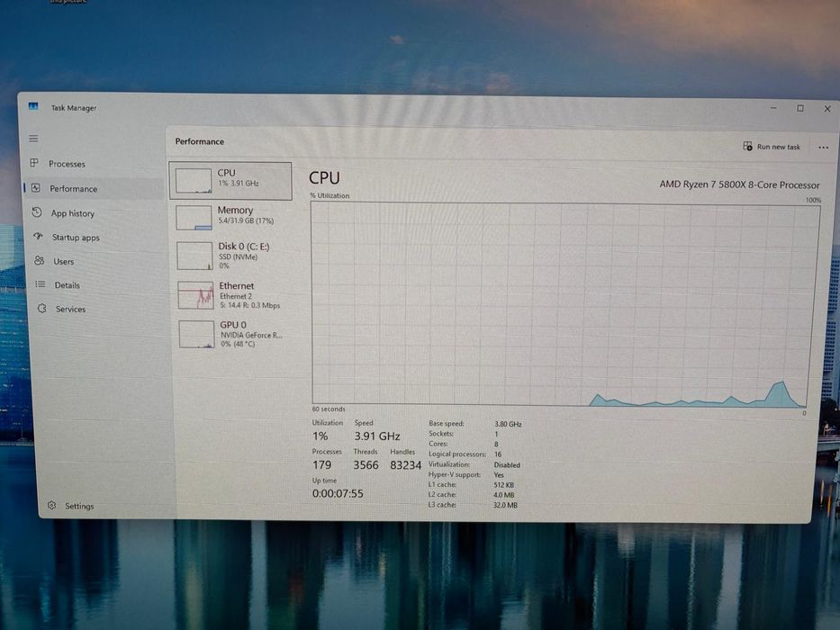Click the up time 0:00:07:55 value
This screenshot has width=840, height=630.
click(x=338, y=493)
